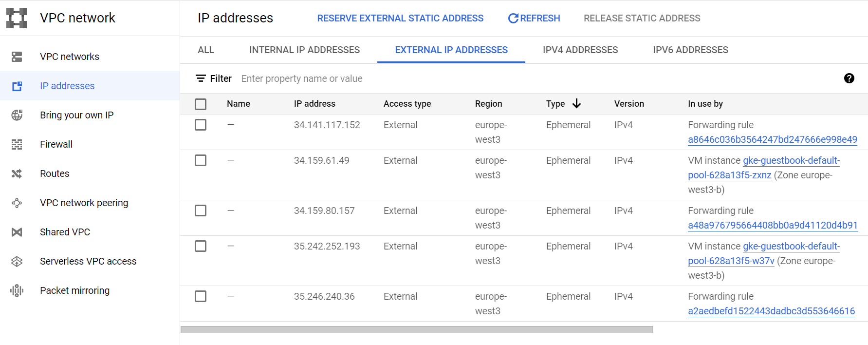Select the checkbox for 35.246.240.36

pyautogui.click(x=201, y=296)
